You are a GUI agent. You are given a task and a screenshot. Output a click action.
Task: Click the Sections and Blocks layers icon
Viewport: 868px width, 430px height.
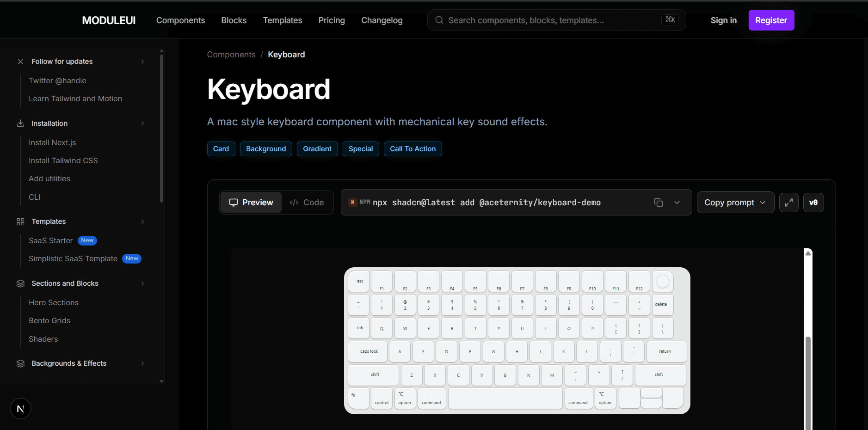[20, 283]
